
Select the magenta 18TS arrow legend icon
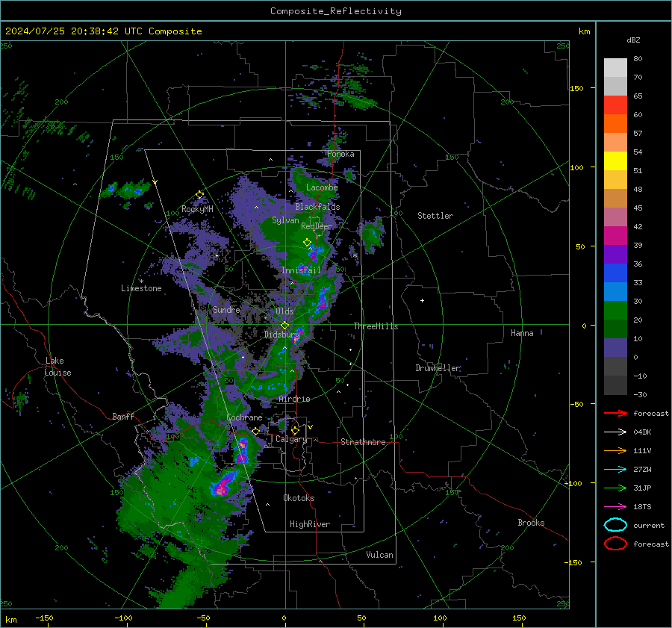[x=615, y=507]
